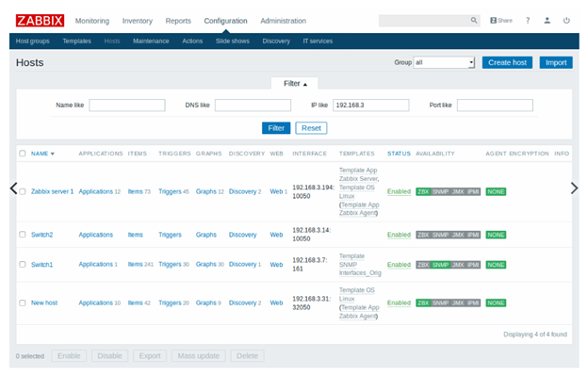Click the Reset button

click(311, 128)
